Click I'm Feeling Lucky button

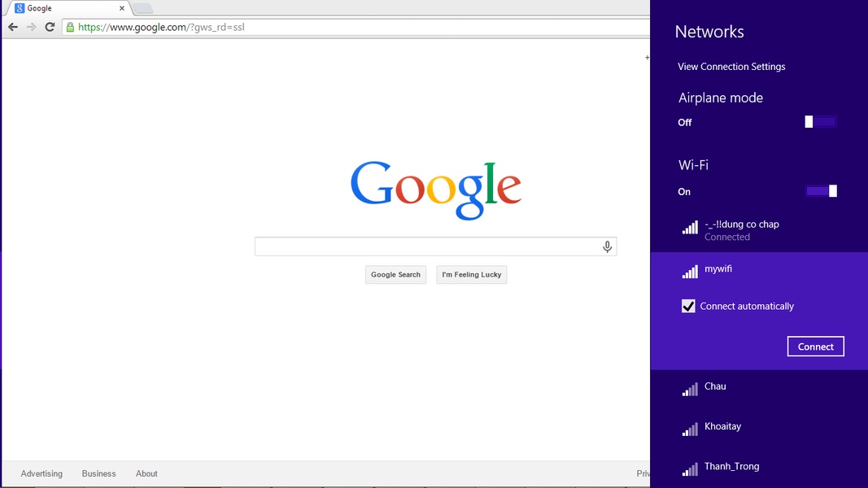(472, 274)
